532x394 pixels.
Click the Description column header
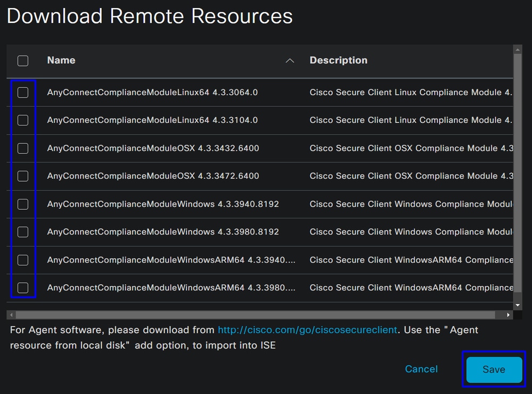[x=338, y=60]
